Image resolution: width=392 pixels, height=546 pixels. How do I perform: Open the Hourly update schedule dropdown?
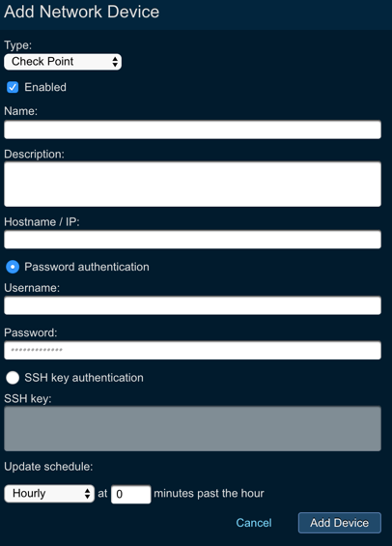(49, 494)
